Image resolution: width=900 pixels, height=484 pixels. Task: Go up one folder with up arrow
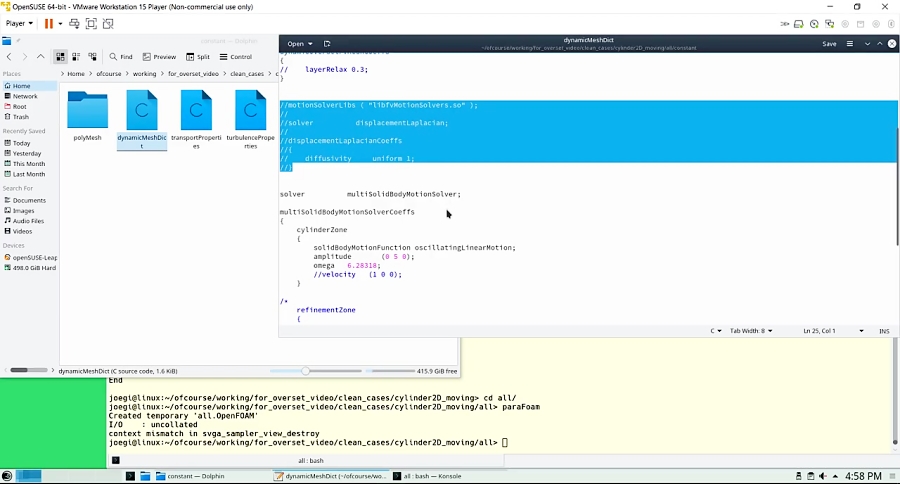(41, 57)
